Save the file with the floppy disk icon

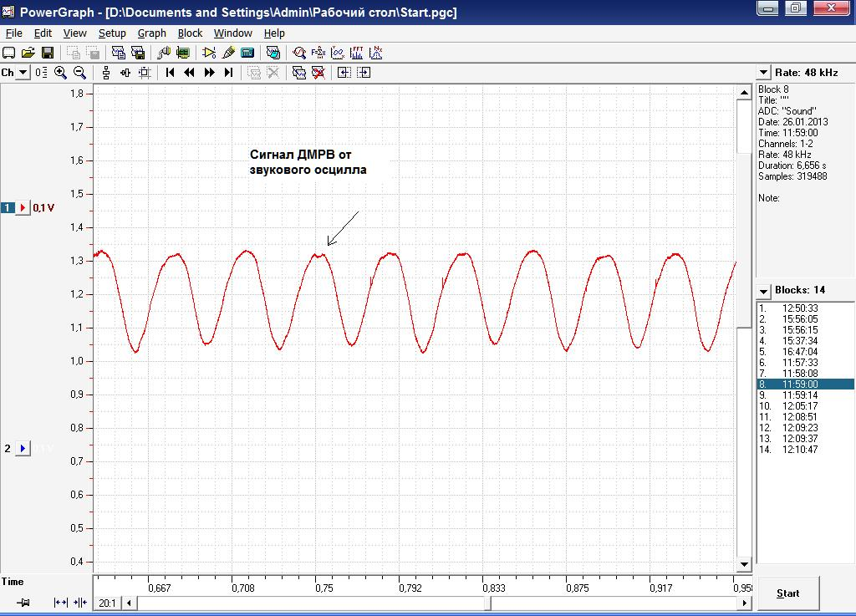pyautogui.click(x=48, y=53)
